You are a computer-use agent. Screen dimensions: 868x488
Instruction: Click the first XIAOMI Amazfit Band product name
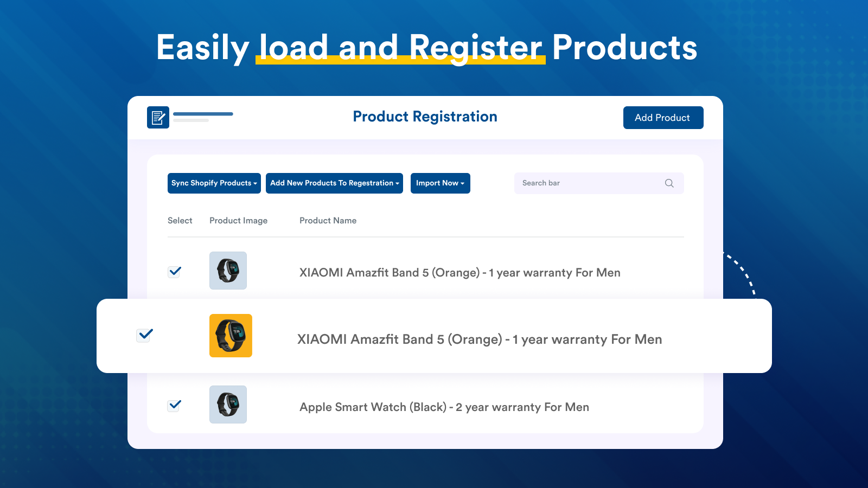pyautogui.click(x=459, y=273)
